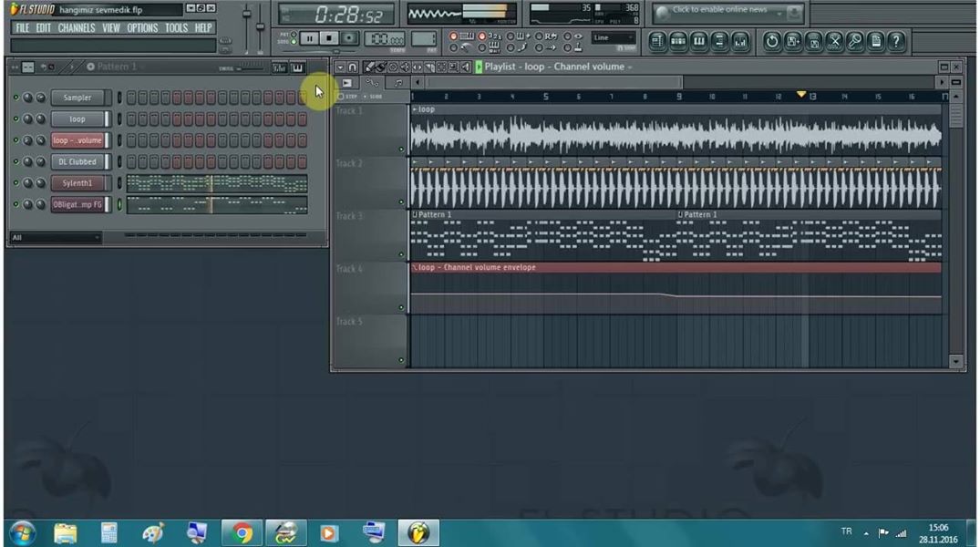Select the Zoom tool in Playlist
Screen dimensions: 980x547
454,67
